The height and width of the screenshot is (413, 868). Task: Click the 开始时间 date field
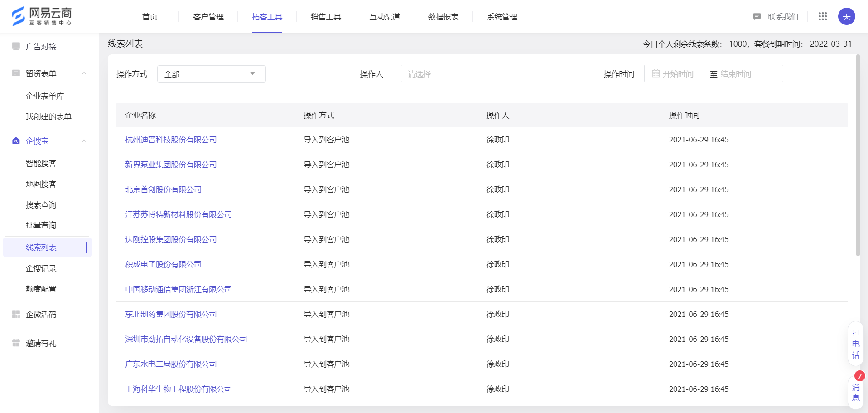(678, 73)
